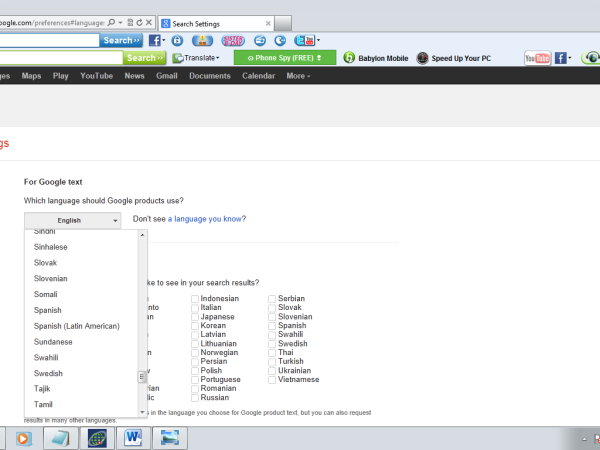Click the stop icon in the address bar

pos(149,23)
